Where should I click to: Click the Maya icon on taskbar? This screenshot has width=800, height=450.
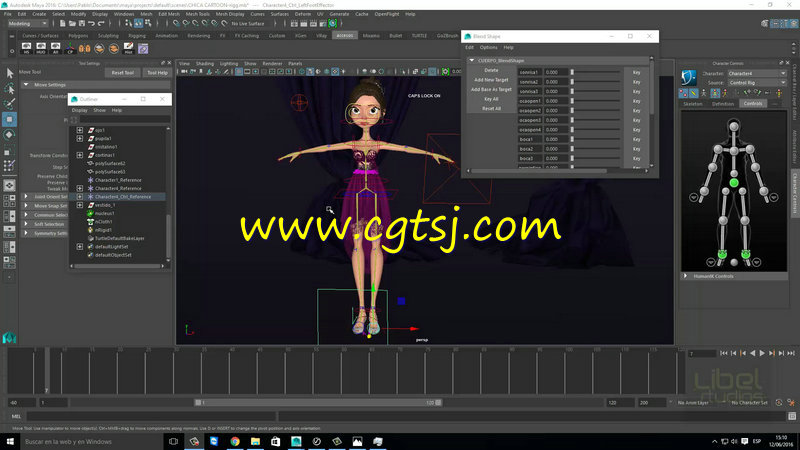pos(296,441)
